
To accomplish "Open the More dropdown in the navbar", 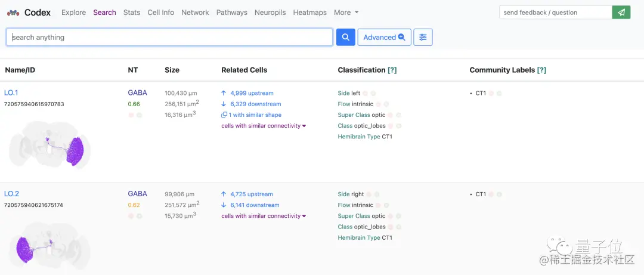I will coord(346,13).
